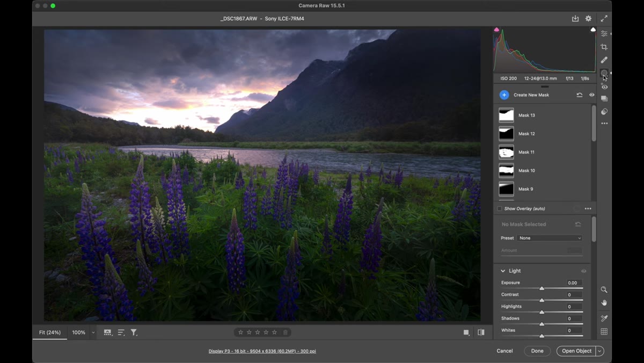Open the Presets panel icon
Image resolution: width=644 pixels, height=363 pixels.
pos(604,112)
